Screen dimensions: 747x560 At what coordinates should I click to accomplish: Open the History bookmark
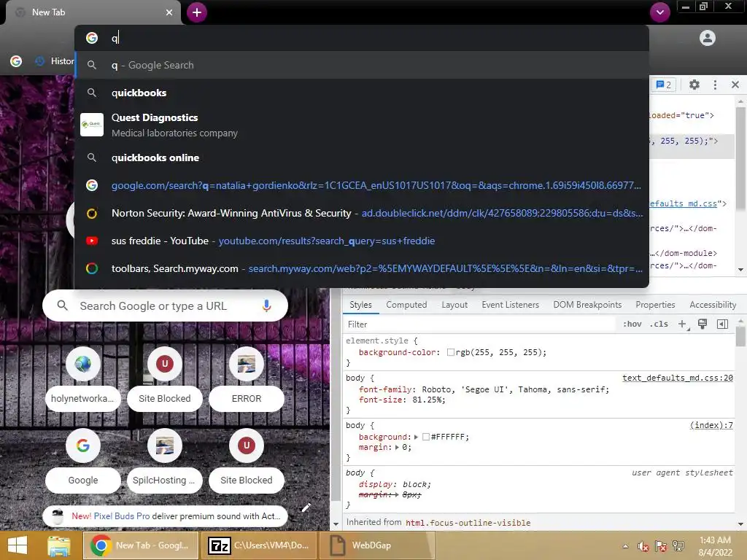(54, 61)
